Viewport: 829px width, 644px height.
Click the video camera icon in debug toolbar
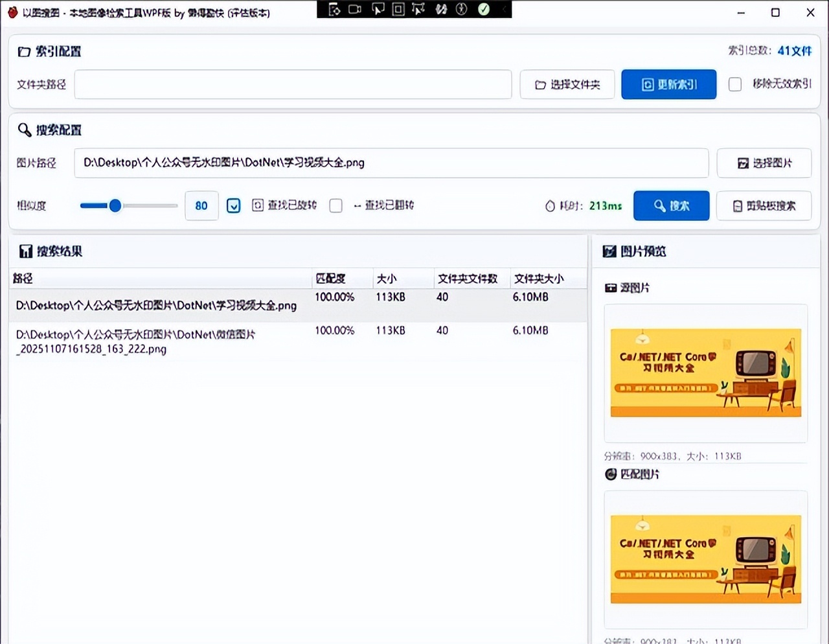click(355, 9)
